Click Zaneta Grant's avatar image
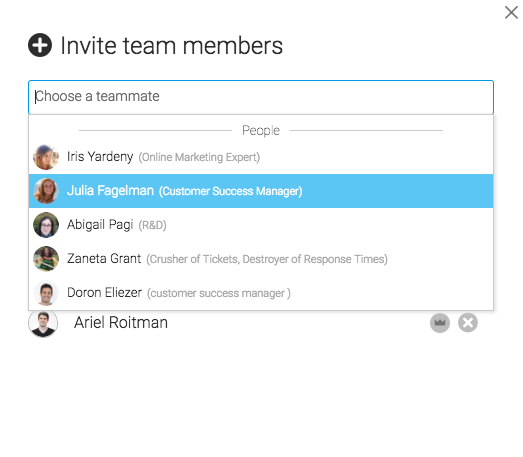This screenshot has height=457, width=523. 46,259
